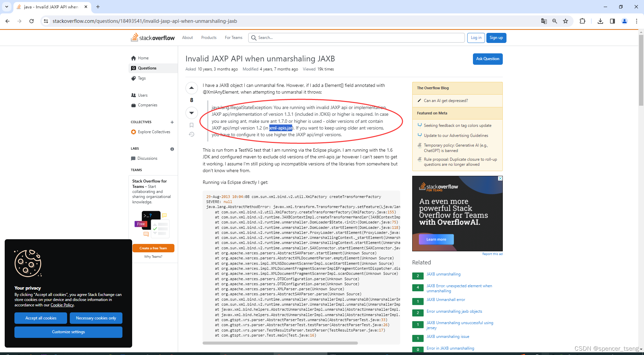Open the browser tab search dropdown arrow

click(6, 7)
